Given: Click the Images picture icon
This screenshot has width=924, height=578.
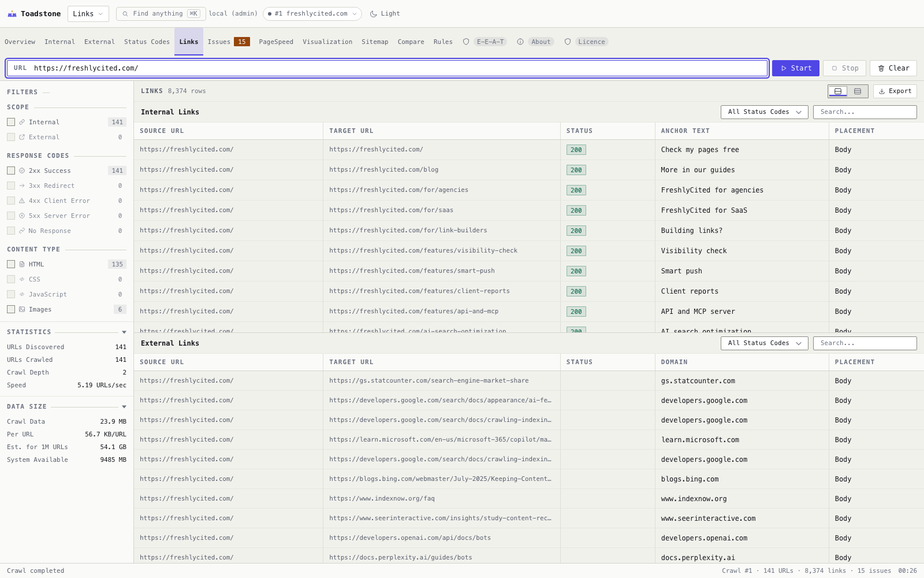Looking at the screenshot, I should (x=22, y=309).
